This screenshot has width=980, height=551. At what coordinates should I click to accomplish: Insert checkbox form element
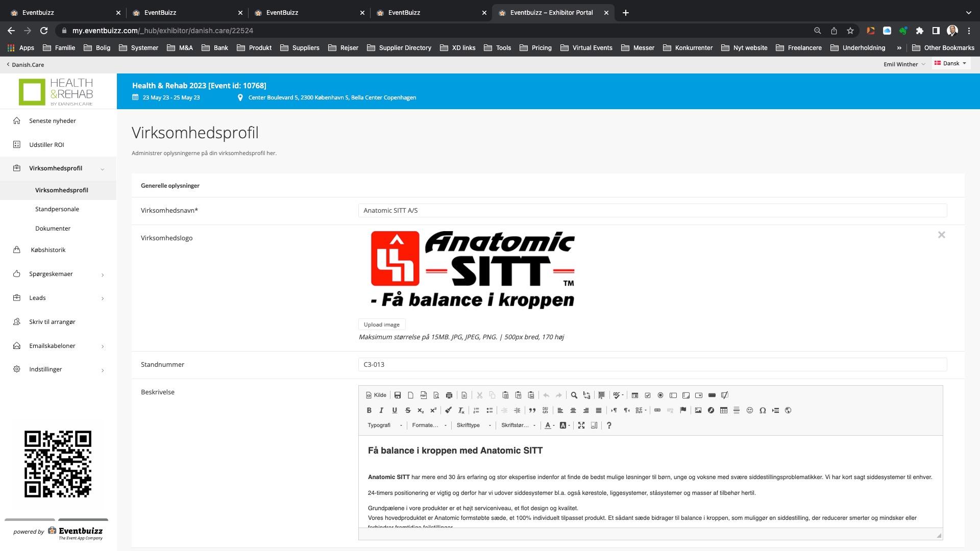[648, 395]
